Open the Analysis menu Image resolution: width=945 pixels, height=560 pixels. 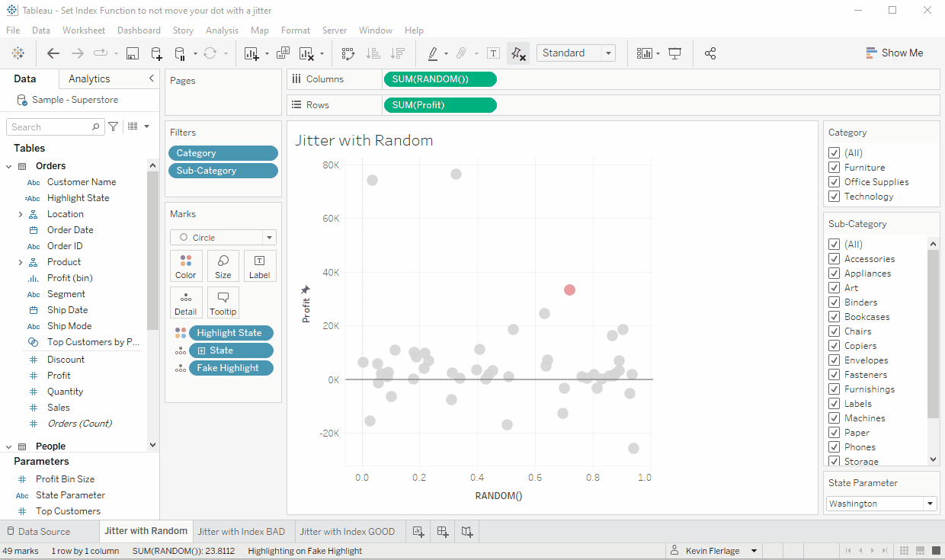pos(222,30)
